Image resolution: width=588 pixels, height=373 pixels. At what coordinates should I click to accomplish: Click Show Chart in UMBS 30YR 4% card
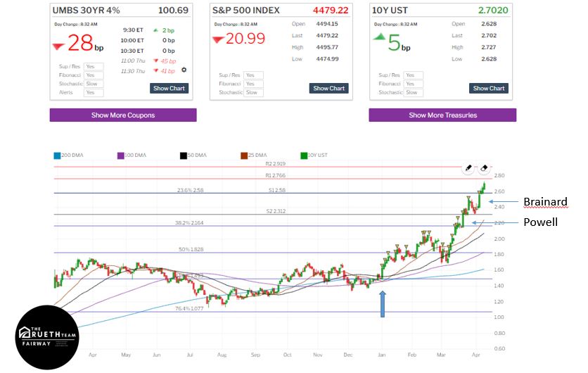(169, 88)
